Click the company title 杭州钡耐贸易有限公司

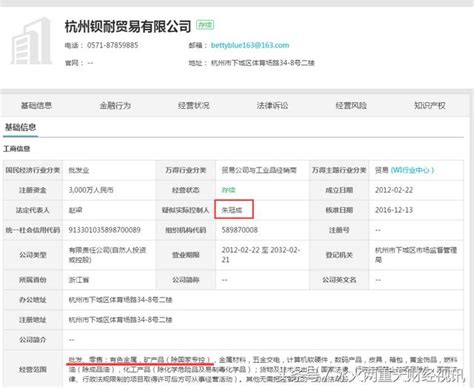click(x=128, y=26)
